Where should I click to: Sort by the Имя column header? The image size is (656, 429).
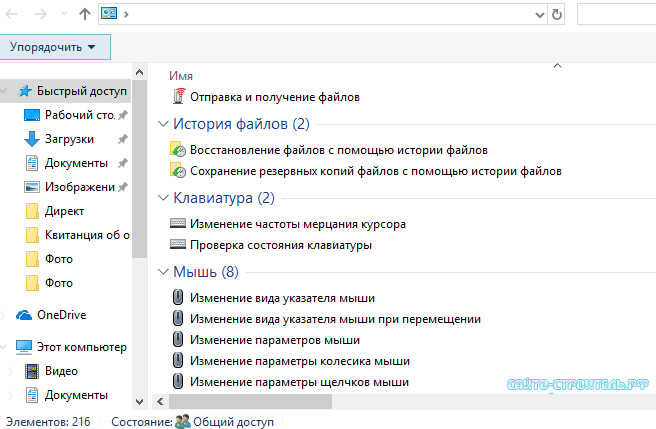click(x=181, y=76)
